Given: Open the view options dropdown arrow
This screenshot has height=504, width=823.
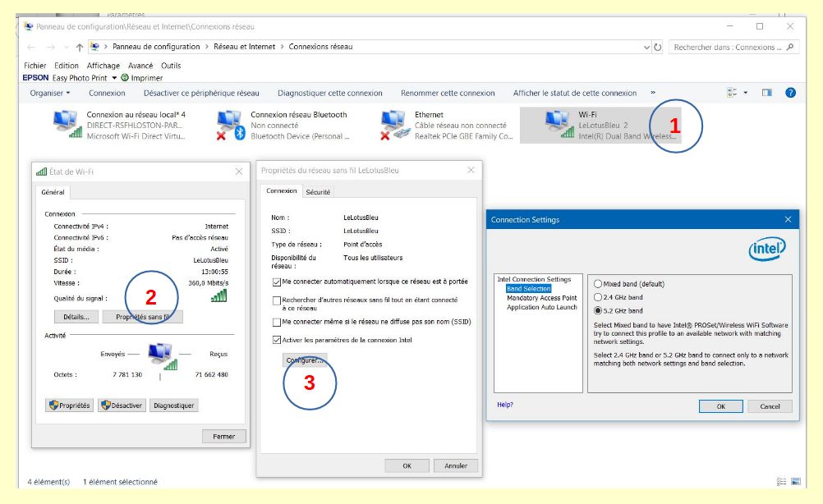Looking at the screenshot, I should click(x=746, y=93).
